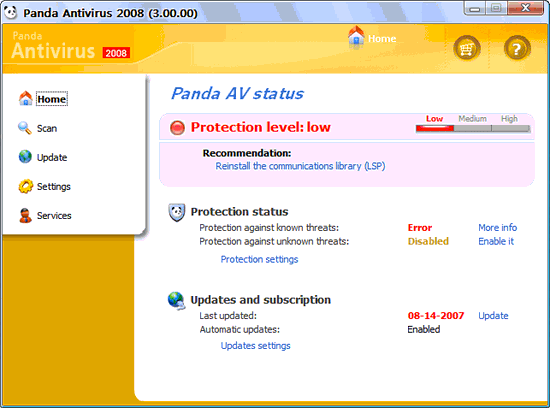Click the Disabled status text
This screenshot has width=550, height=408.
[x=428, y=241]
